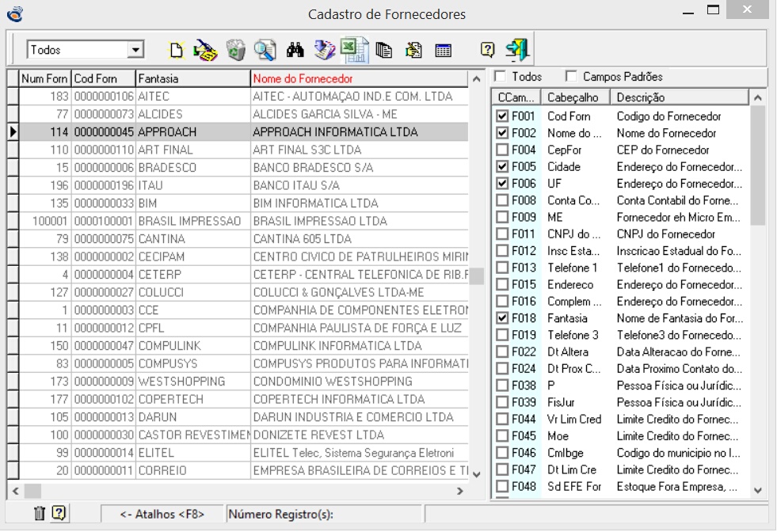Select the CANTINA 605 LTDA row
The image size is (777, 532).
click(x=238, y=239)
